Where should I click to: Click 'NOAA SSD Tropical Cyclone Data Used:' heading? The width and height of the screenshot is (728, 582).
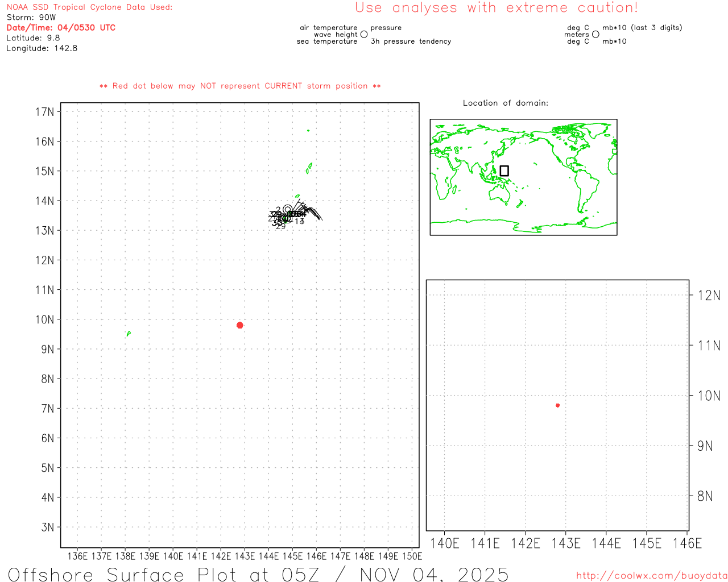pos(89,7)
